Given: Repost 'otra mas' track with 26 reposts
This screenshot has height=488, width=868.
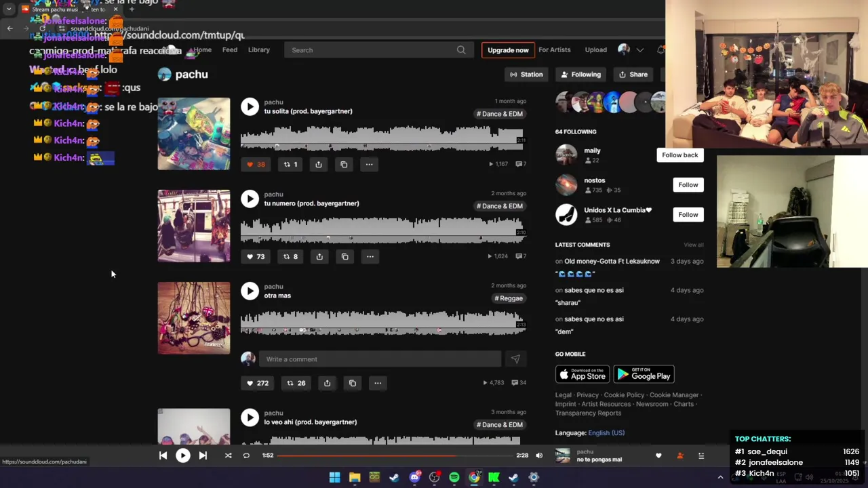Looking at the screenshot, I should coord(296,383).
